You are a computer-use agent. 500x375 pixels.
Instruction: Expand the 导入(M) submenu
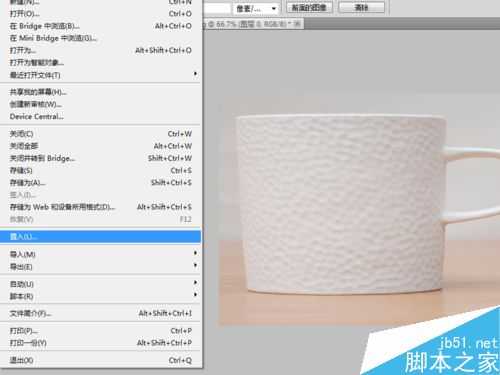100,254
